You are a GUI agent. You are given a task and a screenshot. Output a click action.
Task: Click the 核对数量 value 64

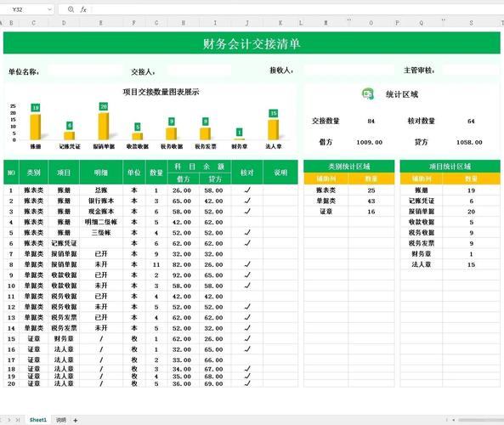pyautogui.click(x=471, y=122)
